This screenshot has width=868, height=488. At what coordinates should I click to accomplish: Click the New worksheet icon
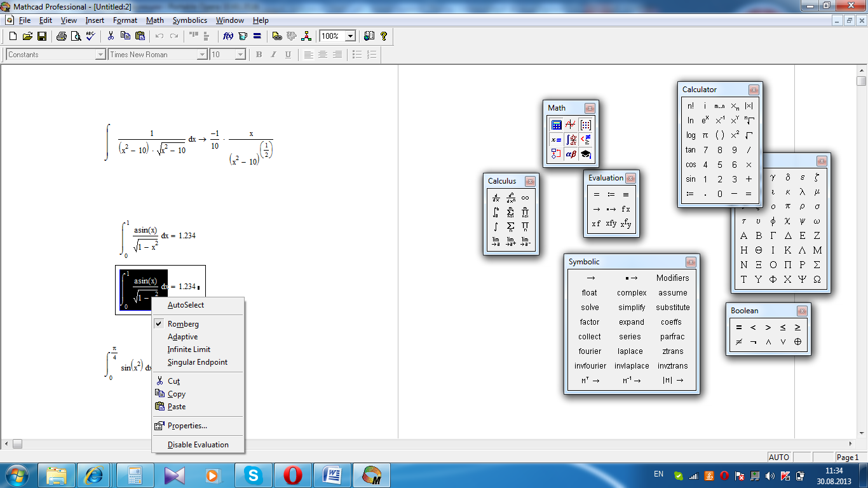point(13,36)
